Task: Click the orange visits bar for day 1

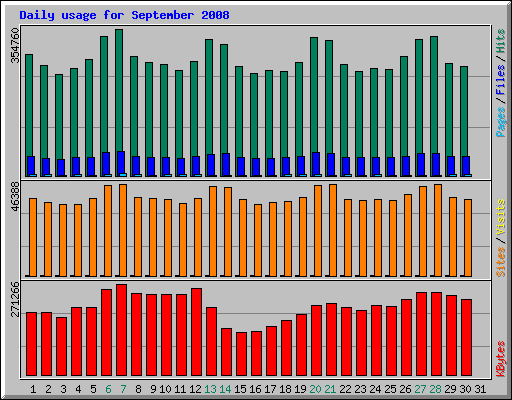Action: pyautogui.click(x=33, y=237)
